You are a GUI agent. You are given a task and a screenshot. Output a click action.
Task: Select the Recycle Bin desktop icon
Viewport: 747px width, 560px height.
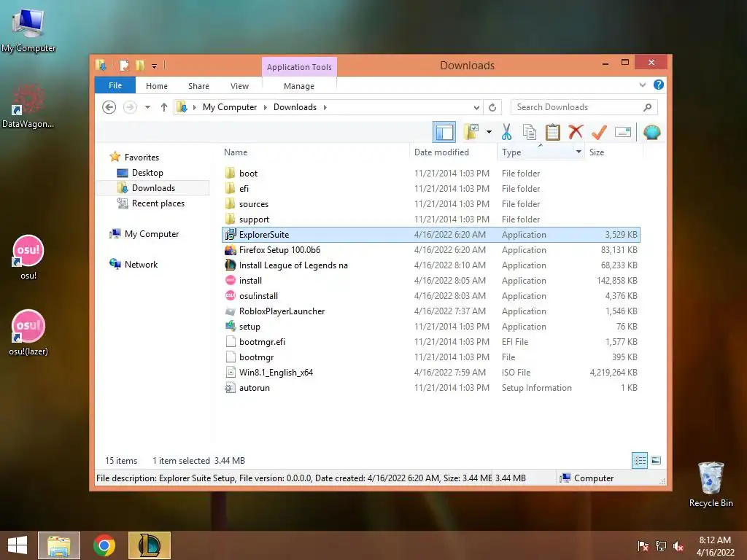(711, 485)
